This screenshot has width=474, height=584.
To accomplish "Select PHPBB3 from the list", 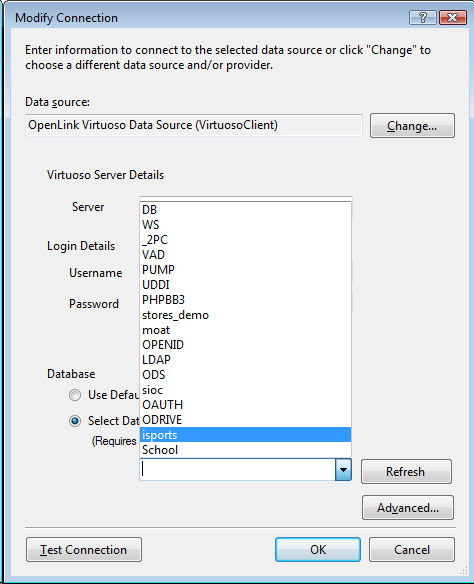I will 245,300.
